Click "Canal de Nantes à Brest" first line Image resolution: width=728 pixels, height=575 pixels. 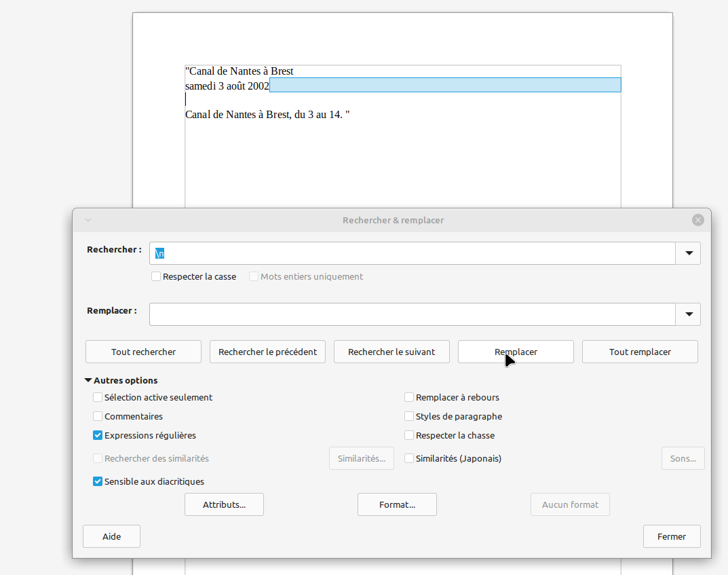pyautogui.click(x=240, y=71)
